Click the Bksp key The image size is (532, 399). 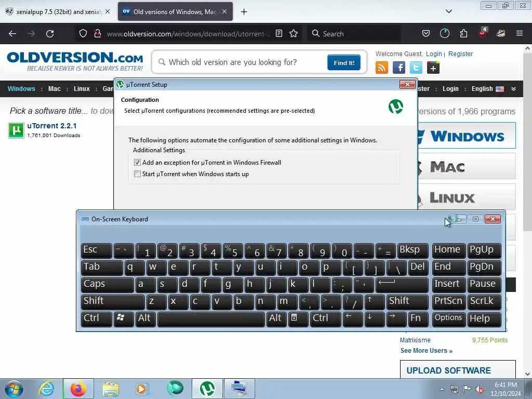tap(413, 250)
